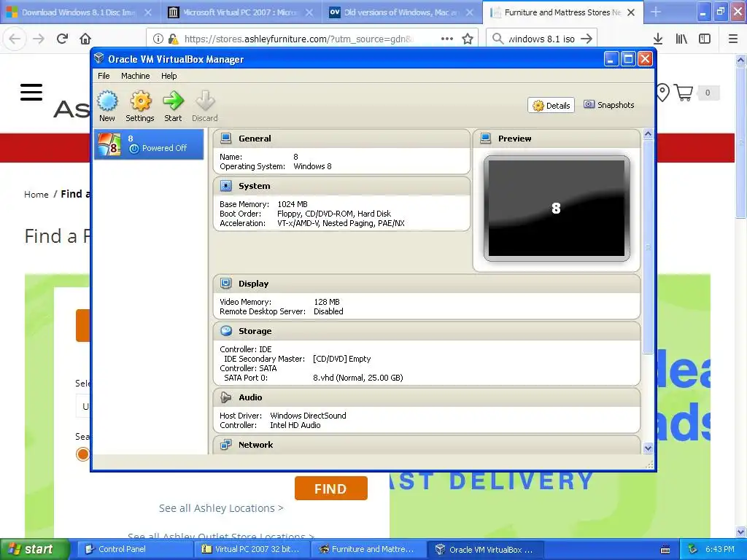Click the Windows start button
The height and width of the screenshot is (560, 747).
pos(34,549)
